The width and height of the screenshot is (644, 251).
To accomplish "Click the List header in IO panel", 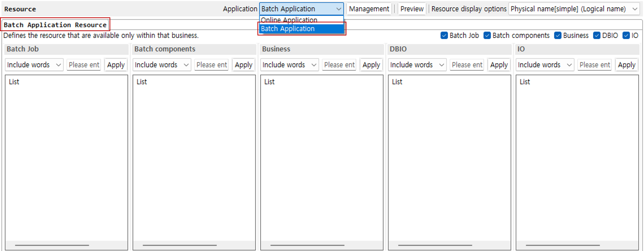I will [x=525, y=82].
